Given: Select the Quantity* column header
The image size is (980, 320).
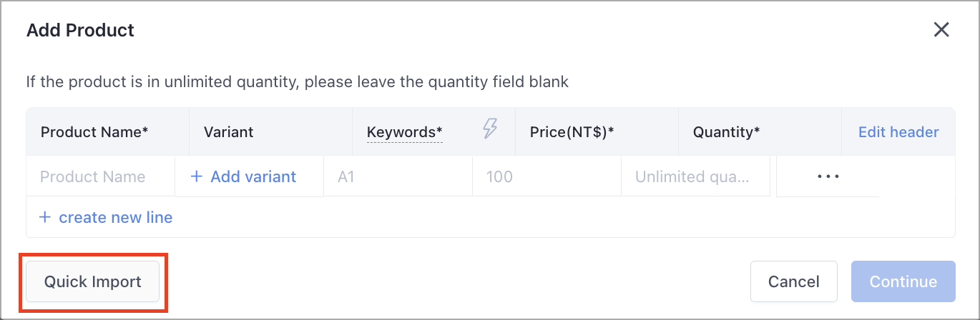Looking at the screenshot, I should [760, 132].
